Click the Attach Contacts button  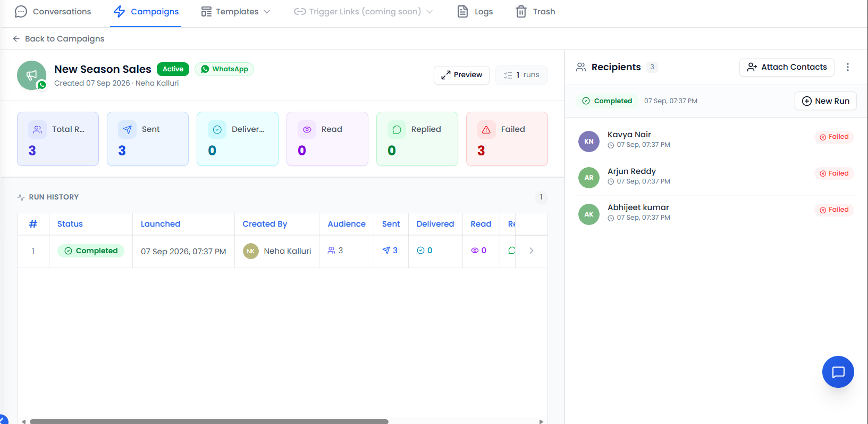pyautogui.click(x=787, y=67)
